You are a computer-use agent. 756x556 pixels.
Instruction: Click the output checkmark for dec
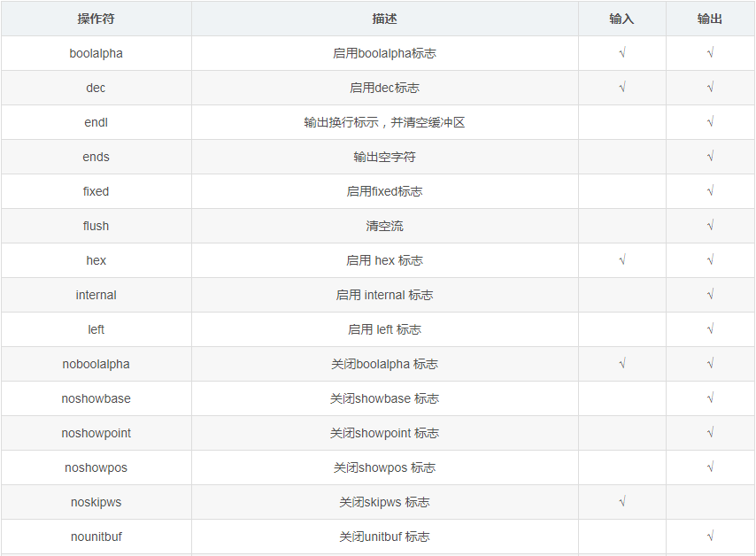coord(710,88)
